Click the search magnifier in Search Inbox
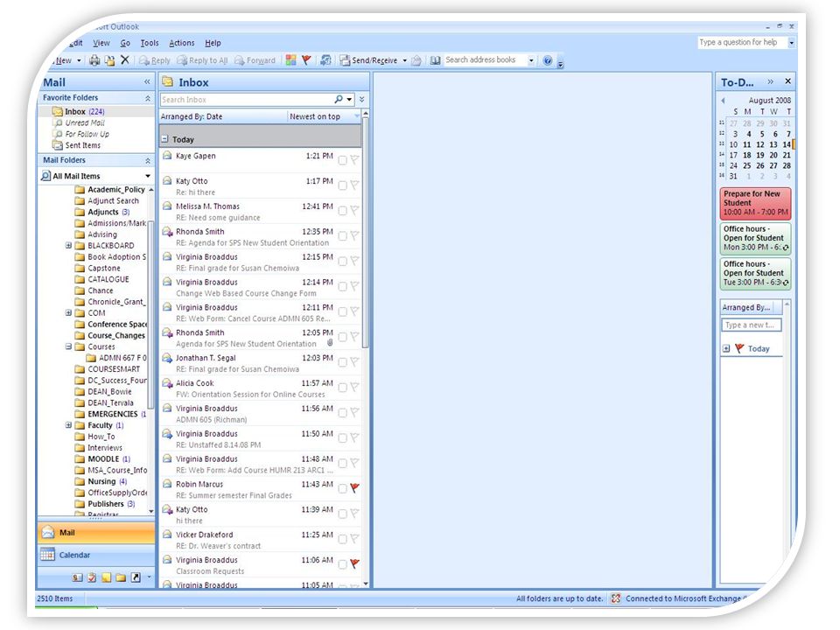This screenshot has height=630, width=840. click(x=339, y=99)
